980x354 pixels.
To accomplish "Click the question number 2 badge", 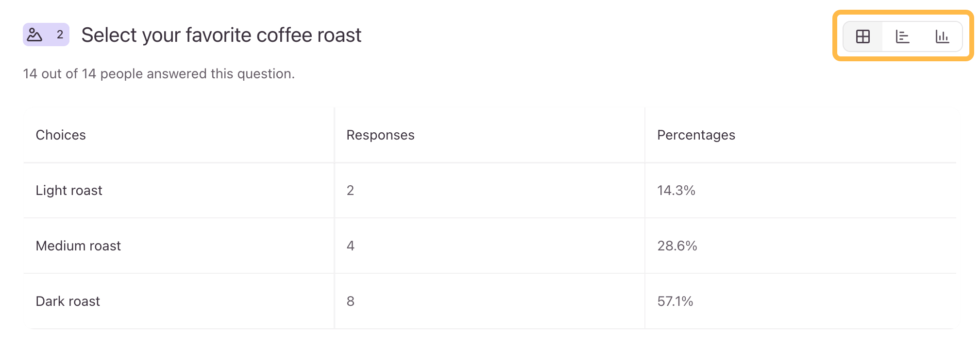I will (x=59, y=34).
